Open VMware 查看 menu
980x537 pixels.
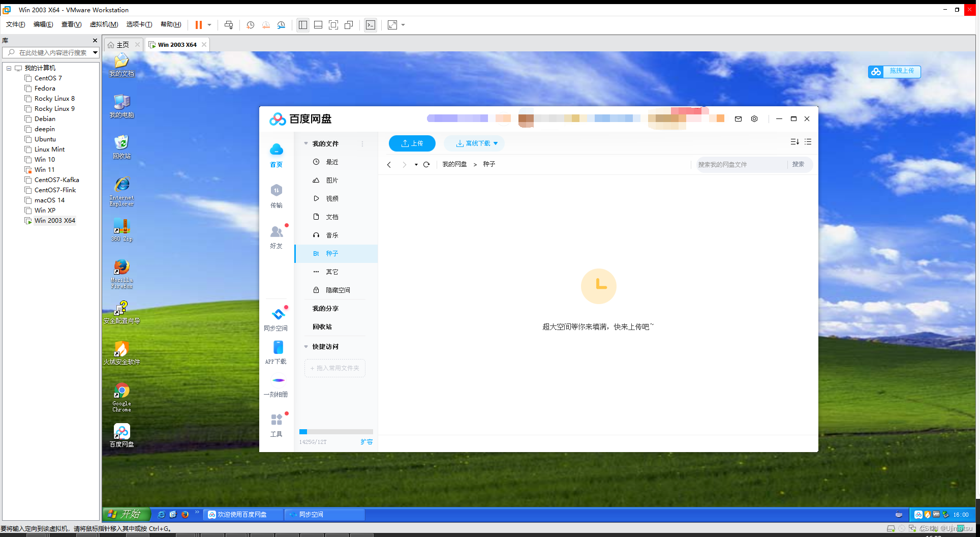point(71,24)
